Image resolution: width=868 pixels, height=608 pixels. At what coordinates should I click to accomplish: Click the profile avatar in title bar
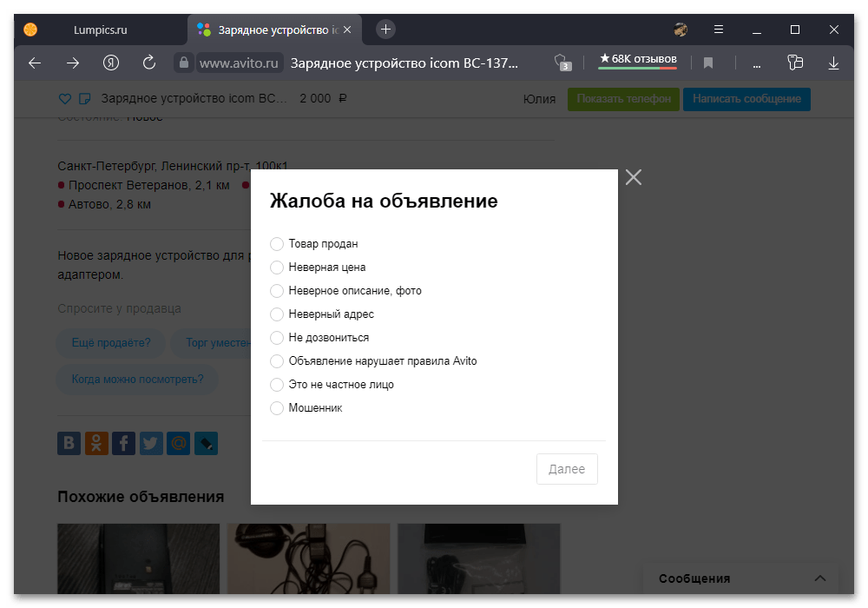click(681, 30)
